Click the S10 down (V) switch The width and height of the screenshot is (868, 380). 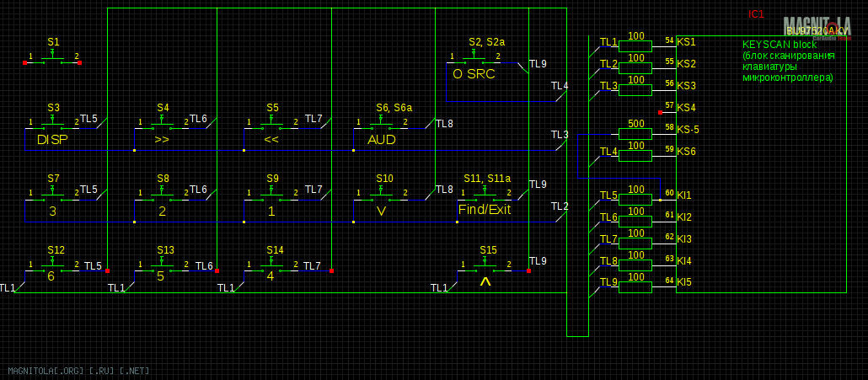click(x=381, y=197)
